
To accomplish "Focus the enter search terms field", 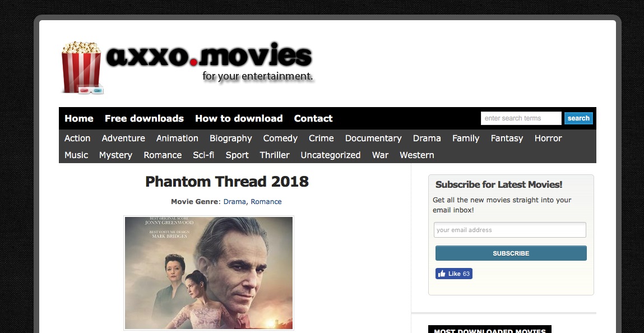I will 521,118.
